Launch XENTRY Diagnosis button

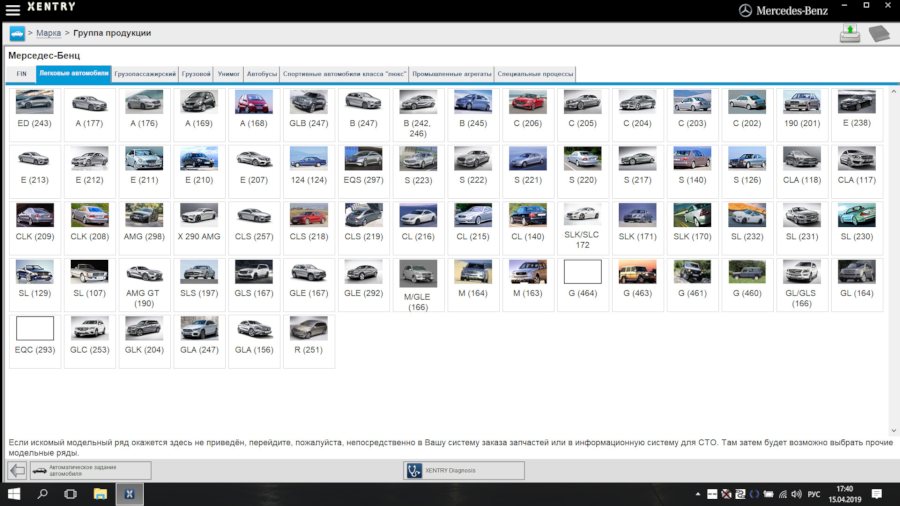[x=464, y=470]
